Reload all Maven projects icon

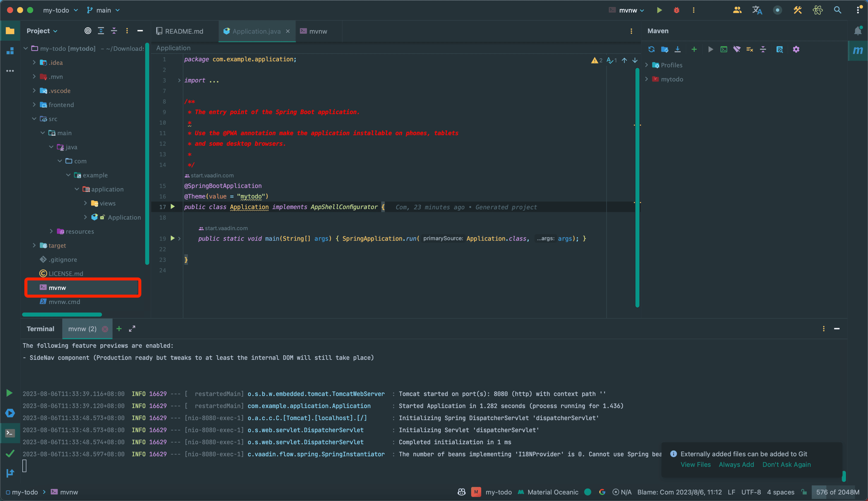[x=651, y=49]
